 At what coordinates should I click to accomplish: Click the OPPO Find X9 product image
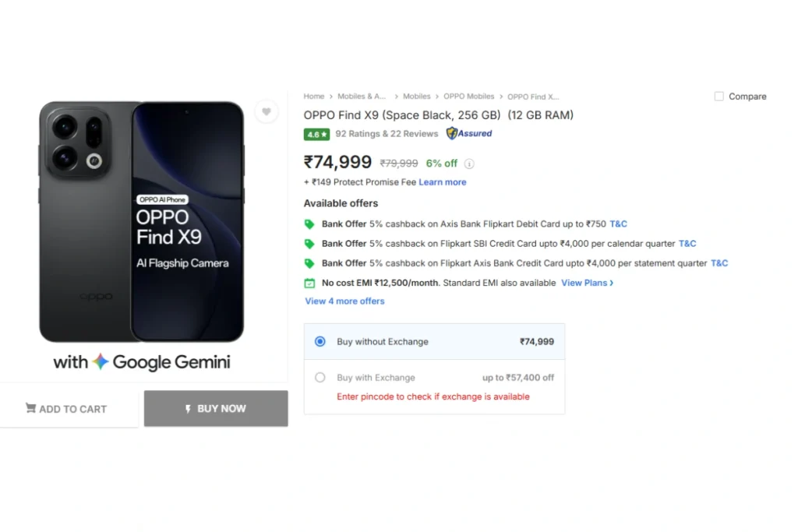coord(142,222)
